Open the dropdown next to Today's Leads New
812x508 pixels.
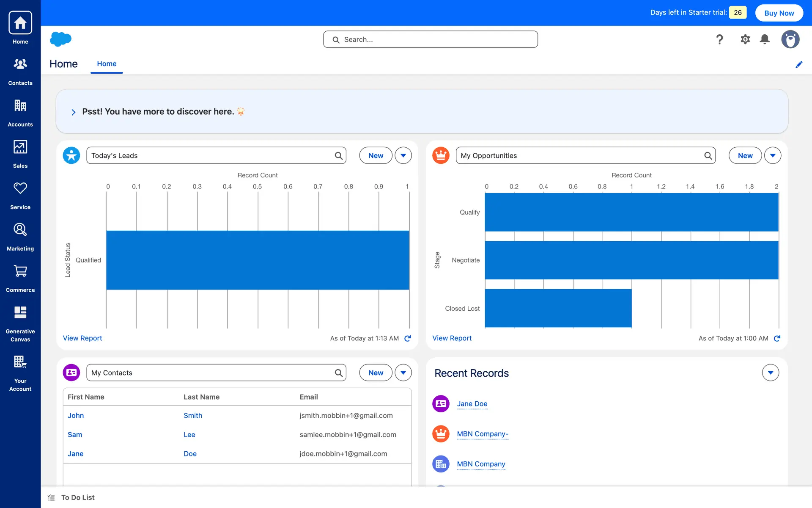pos(403,155)
